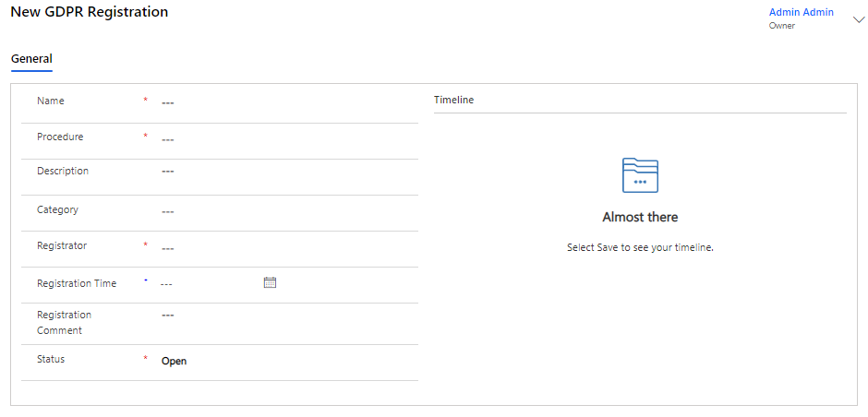Viewport: 868px width, 417px height.
Task: Click the Timeline folder icon
Action: [x=640, y=174]
